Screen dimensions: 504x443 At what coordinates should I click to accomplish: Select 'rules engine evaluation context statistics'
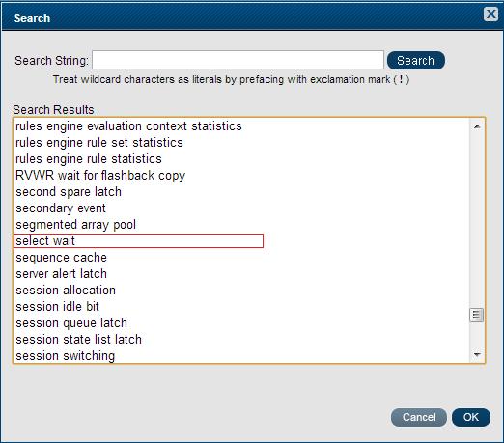[x=128, y=126]
